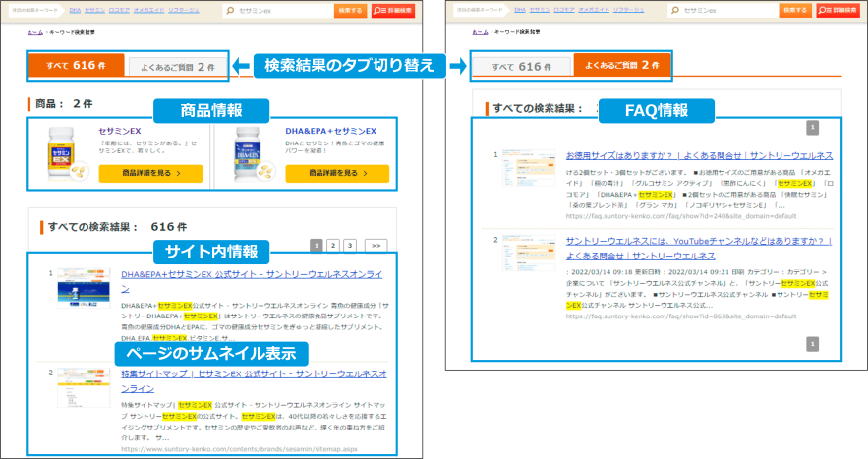The image size is (868, 459).
Task: Open thumbnail of DHA&EPA+セサミンEX 公式サイト result
Action: click(84, 288)
